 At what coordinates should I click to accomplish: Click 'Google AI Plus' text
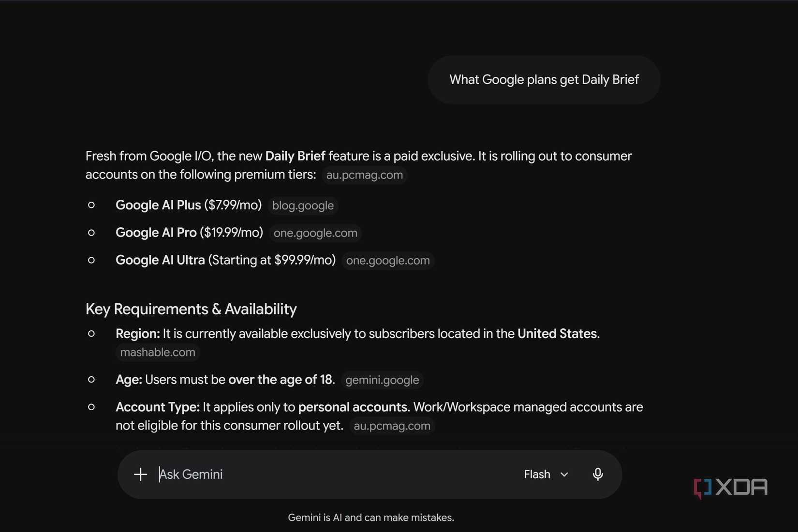[158, 205]
